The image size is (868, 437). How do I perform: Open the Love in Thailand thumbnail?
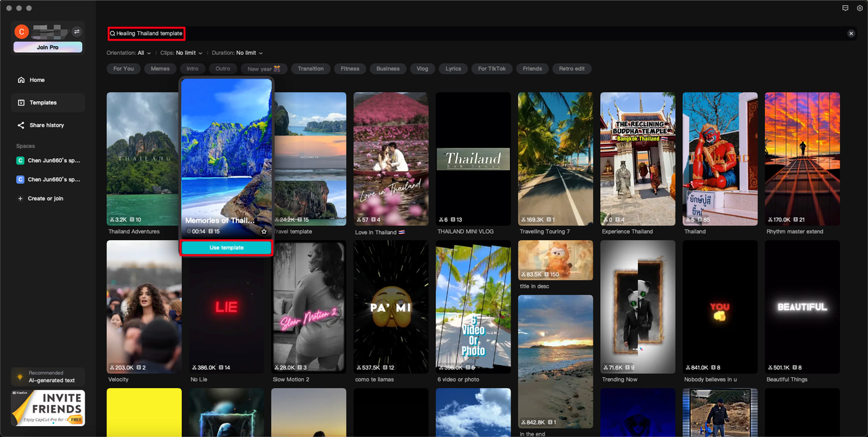(391, 159)
